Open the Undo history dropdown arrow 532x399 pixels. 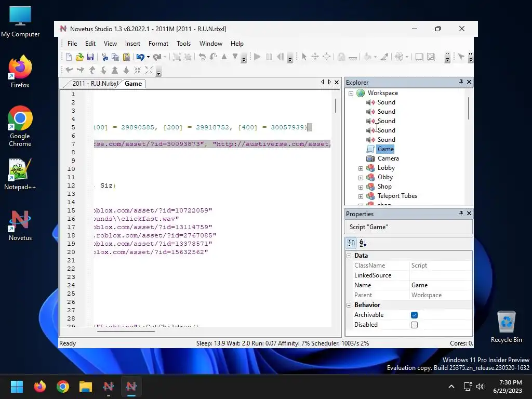(148, 57)
